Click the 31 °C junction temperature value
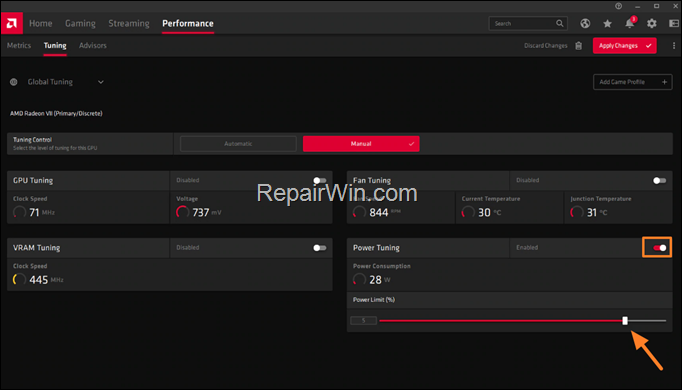682x390 pixels. (x=597, y=212)
